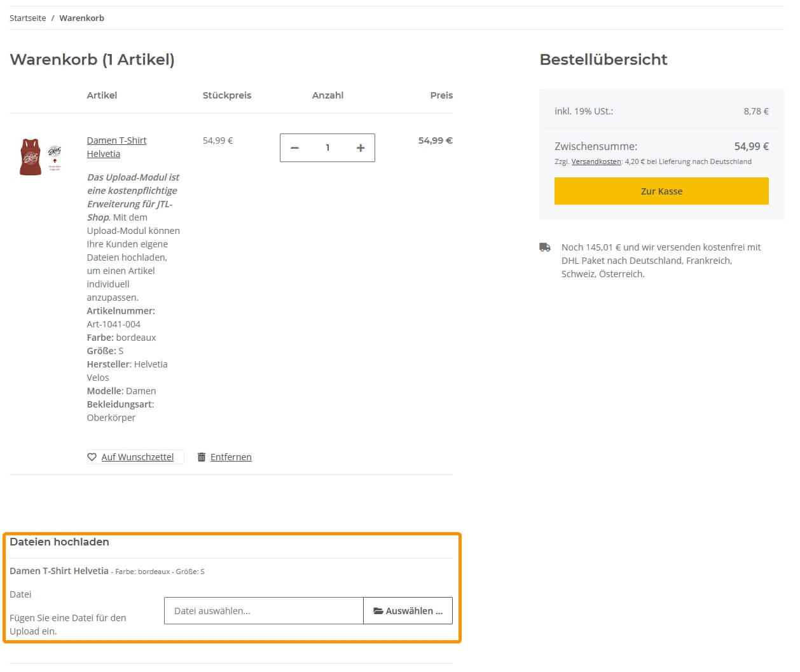
Task: Click the trash can Entfernen icon
Action: [x=202, y=457]
